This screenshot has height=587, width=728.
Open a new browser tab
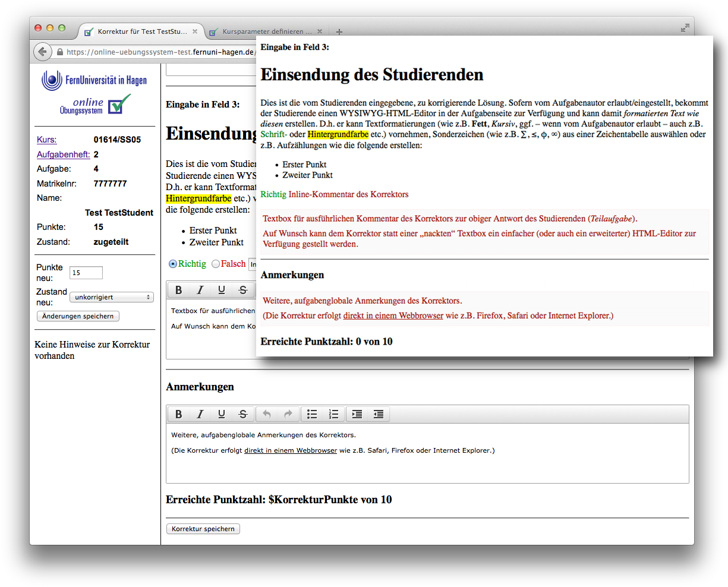pyautogui.click(x=339, y=31)
